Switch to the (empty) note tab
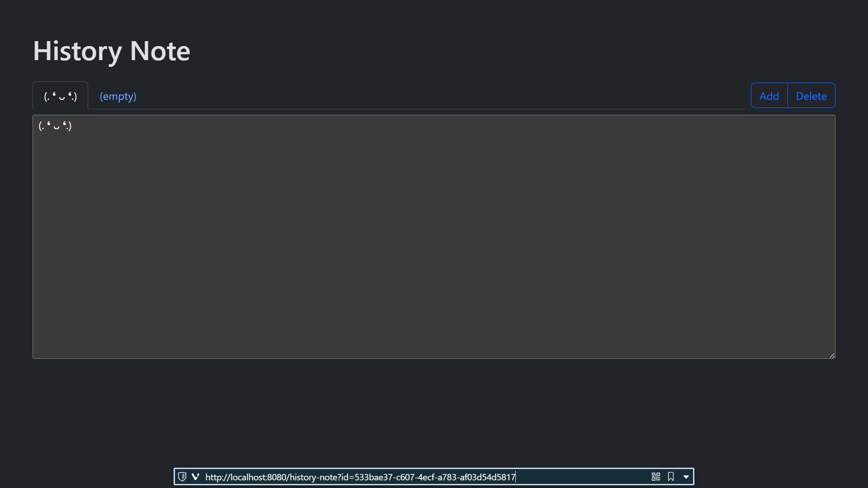The height and width of the screenshot is (488, 868). (118, 96)
